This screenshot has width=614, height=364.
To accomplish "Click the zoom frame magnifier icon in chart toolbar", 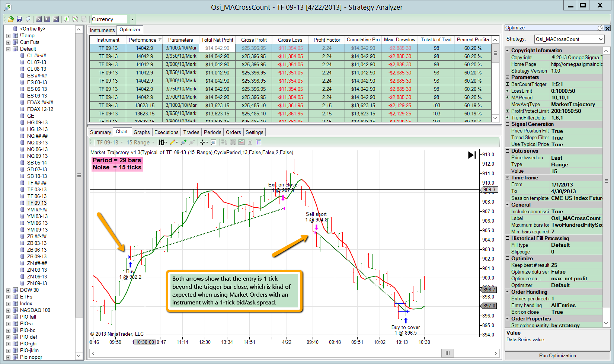I will click(x=213, y=142).
